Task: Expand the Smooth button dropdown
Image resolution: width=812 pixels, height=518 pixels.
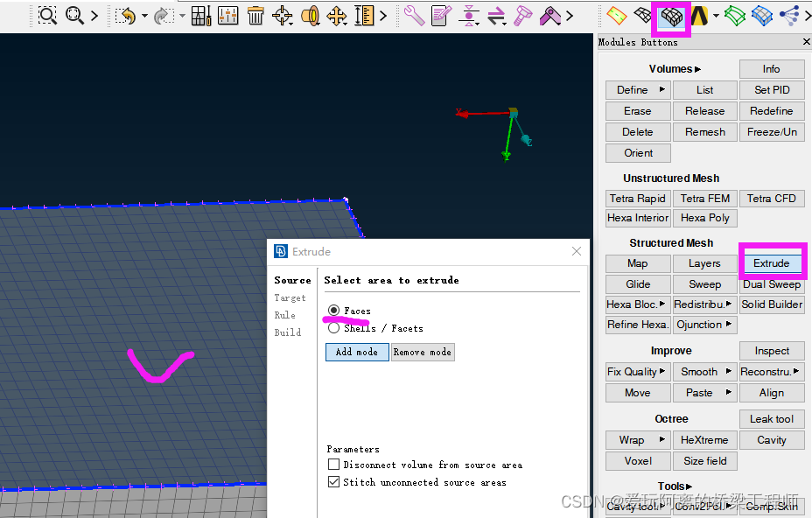Action: [704, 372]
